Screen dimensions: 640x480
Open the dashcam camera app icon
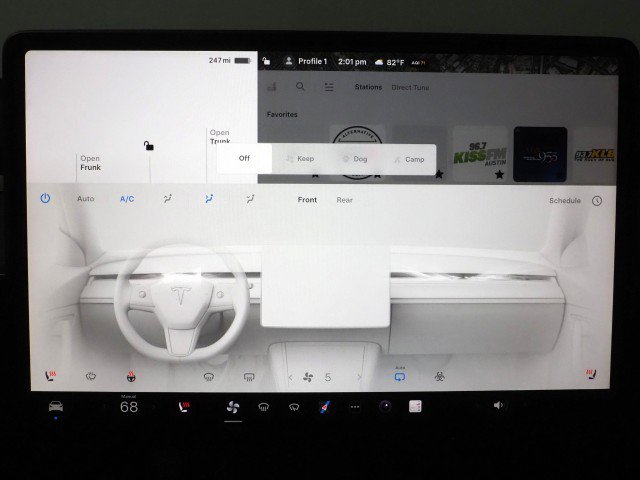tap(385, 407)
